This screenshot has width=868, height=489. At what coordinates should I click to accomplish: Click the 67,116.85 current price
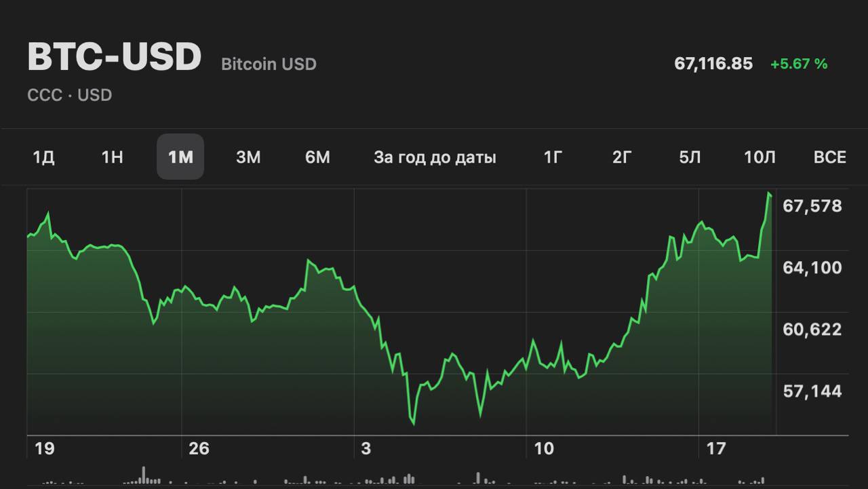tap(713, 64)
